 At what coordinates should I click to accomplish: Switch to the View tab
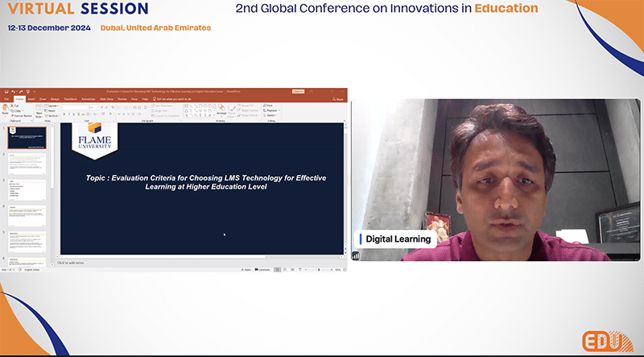pos(134,99)
